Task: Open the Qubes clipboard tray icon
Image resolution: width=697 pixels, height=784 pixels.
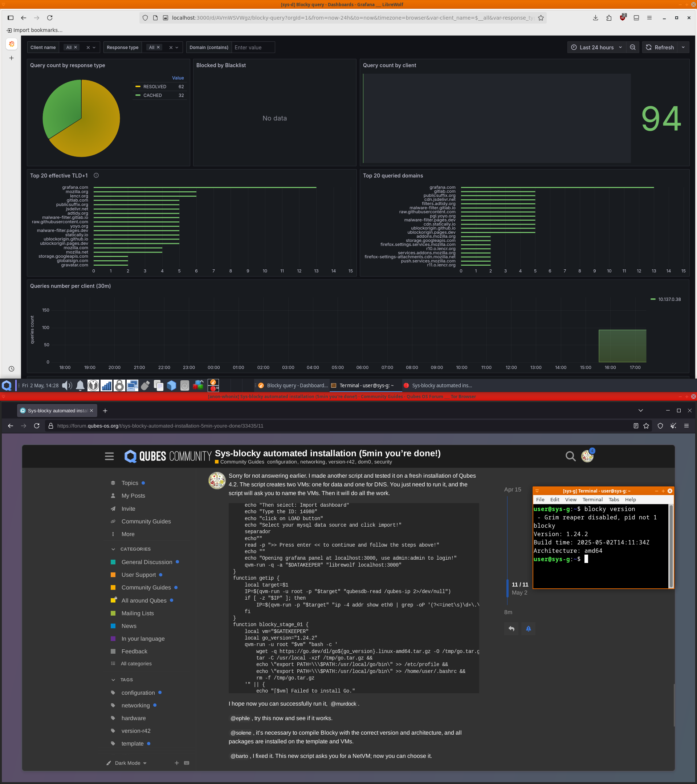Action: [158, 385]
